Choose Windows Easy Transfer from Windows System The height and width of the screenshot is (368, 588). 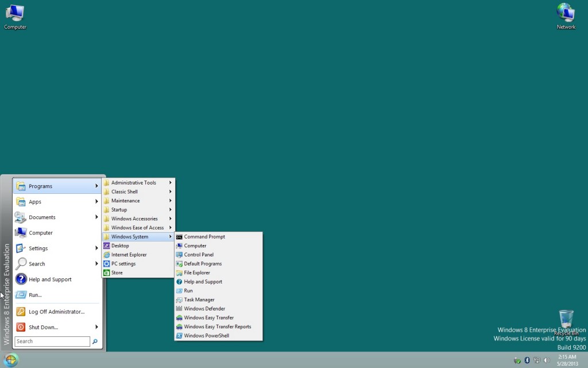[218, 317]
